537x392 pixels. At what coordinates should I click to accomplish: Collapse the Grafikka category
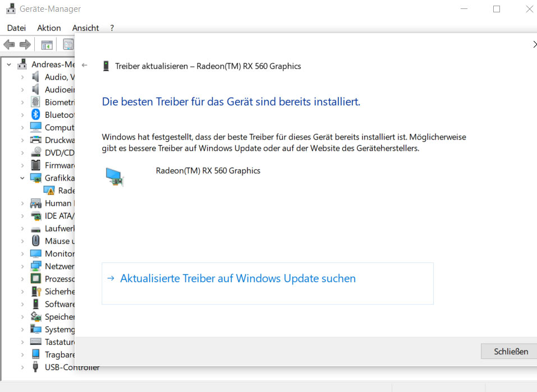pos(22,178)
